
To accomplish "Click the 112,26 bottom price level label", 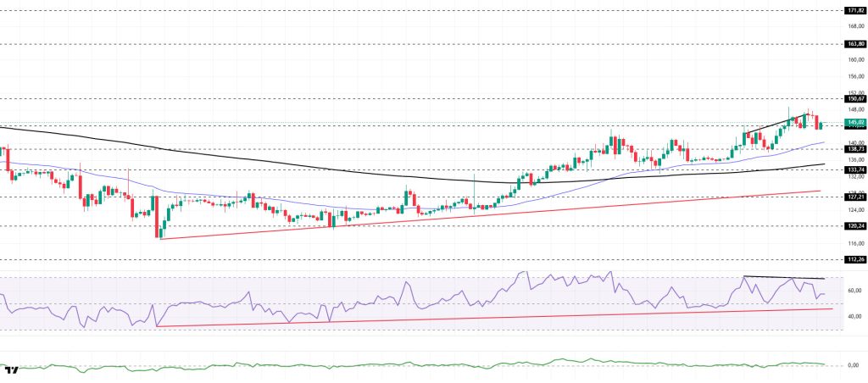I will click(x=854, y=259).
